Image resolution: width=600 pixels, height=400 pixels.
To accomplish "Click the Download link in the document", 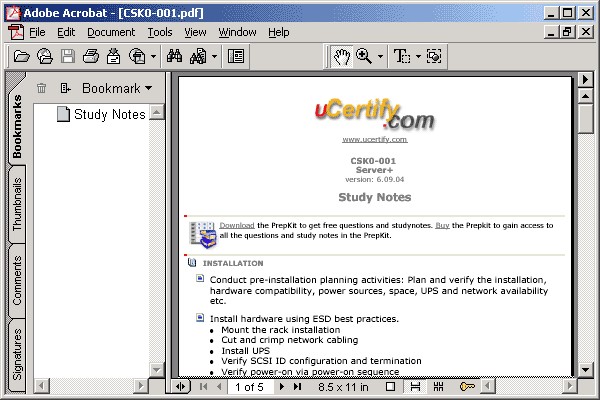I will click(x=236, y=225).
